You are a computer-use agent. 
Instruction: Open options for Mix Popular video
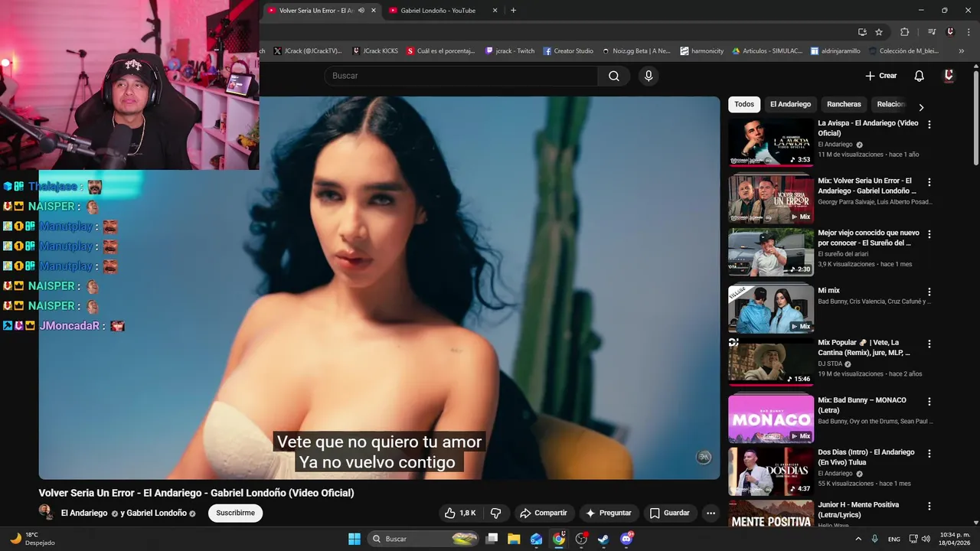point(929,344)
